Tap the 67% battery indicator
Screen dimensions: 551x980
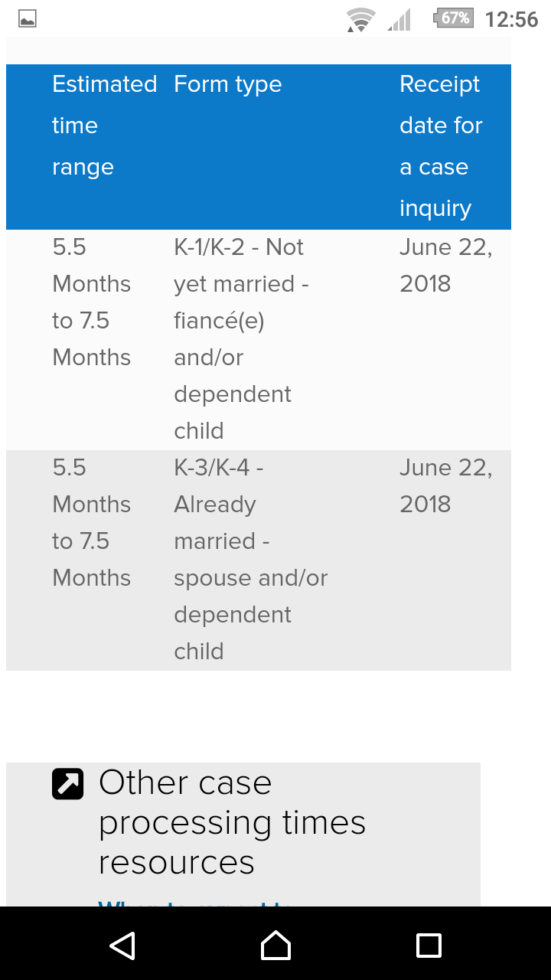point(454,18)
